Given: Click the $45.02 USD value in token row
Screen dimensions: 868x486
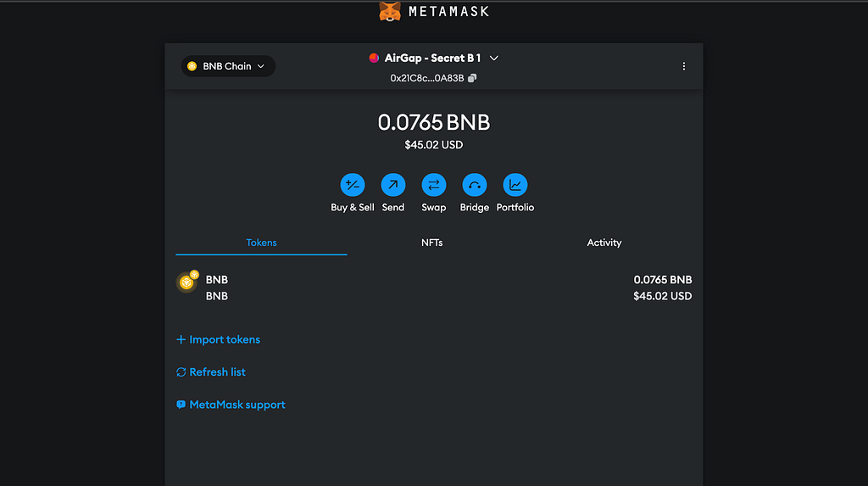Looking at the screenshot, I should click(x=663, y=296).
